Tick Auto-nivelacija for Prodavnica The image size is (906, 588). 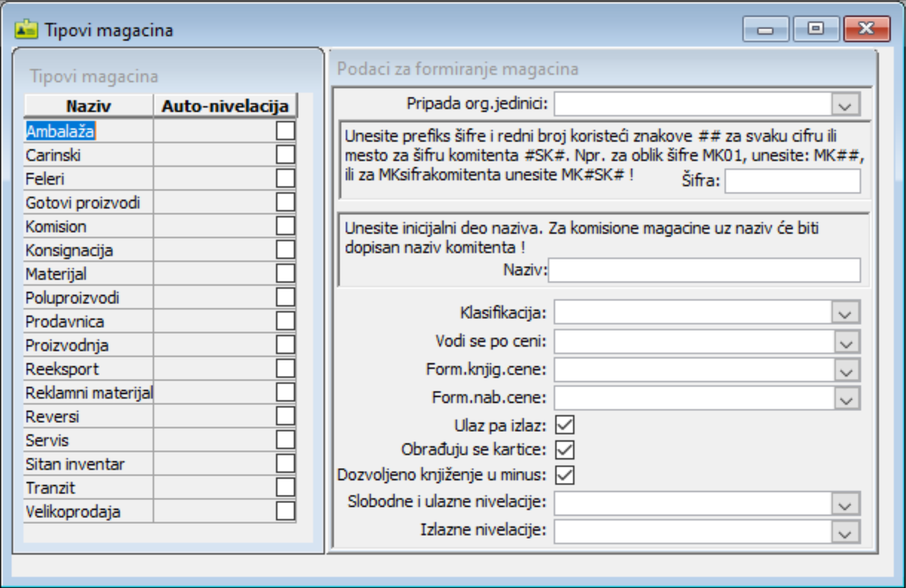point(285,321)
